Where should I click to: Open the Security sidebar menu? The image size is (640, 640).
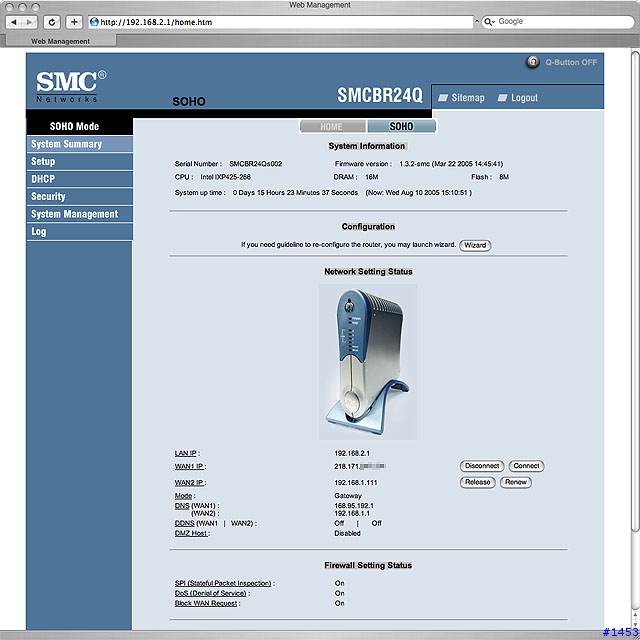click(x=80, y=197)
